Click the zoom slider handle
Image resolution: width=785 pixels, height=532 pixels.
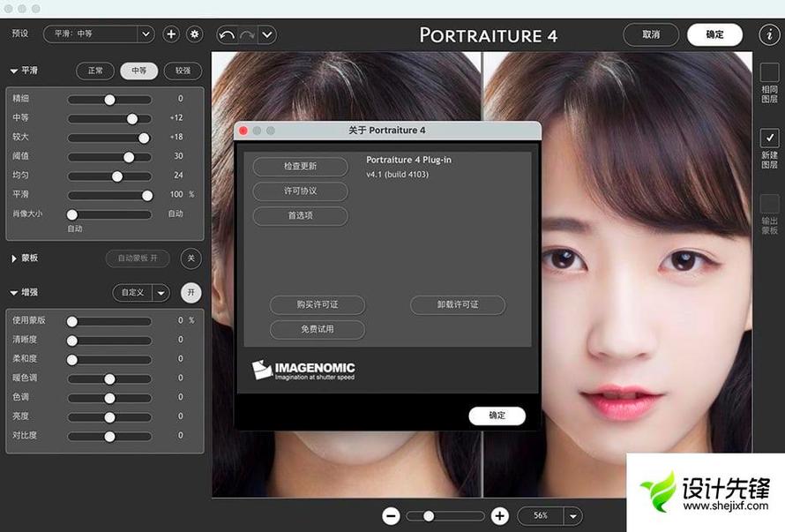(429, 516)
